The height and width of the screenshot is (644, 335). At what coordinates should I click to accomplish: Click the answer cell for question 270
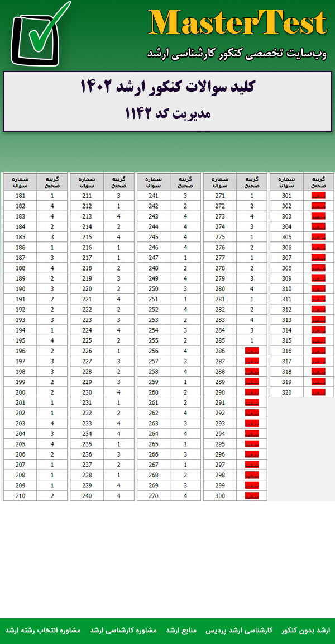click(185, 495)
